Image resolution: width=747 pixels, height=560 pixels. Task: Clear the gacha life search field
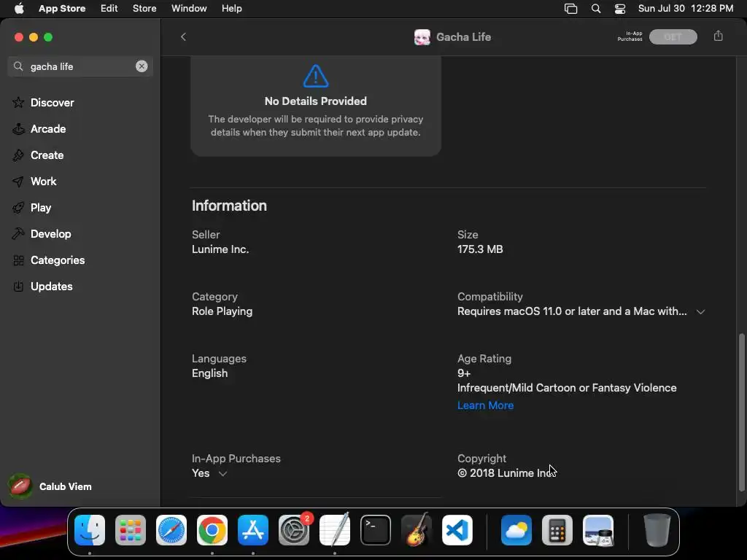[142, 66]
